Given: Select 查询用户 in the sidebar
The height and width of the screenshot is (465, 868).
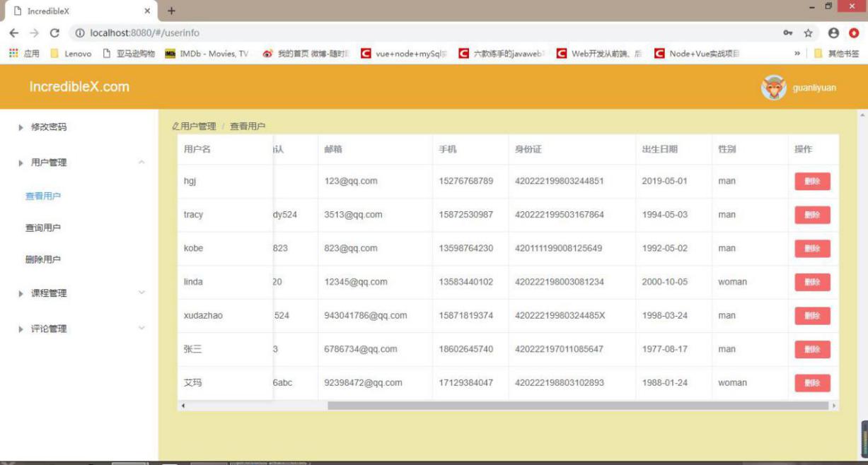Looking at the screenshot, I should tap(43, 228).
